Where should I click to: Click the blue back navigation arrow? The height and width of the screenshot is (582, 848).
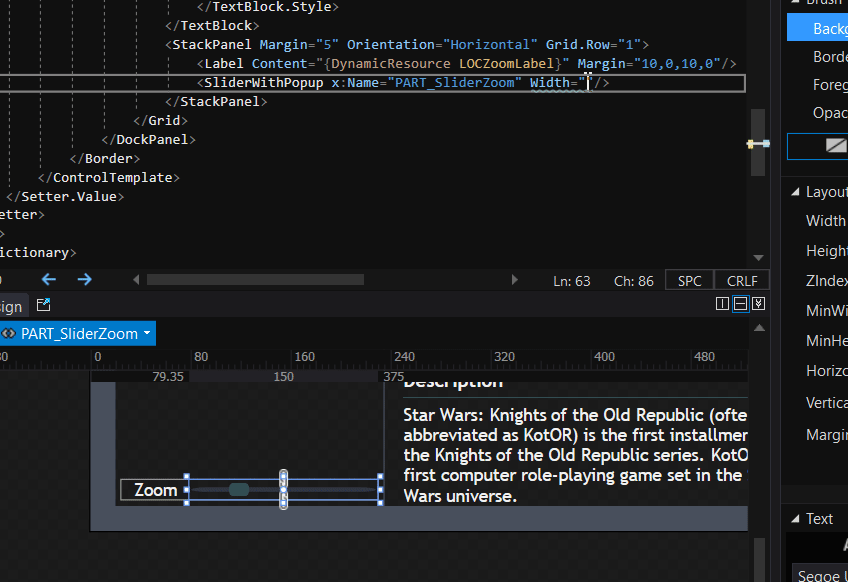click(48, 280)
